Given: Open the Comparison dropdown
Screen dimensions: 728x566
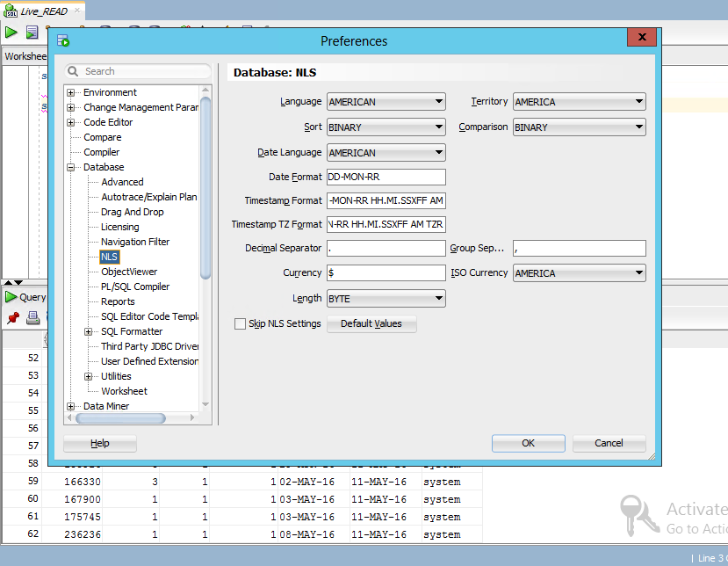Looking at the screenshot, I should (580, 127).
